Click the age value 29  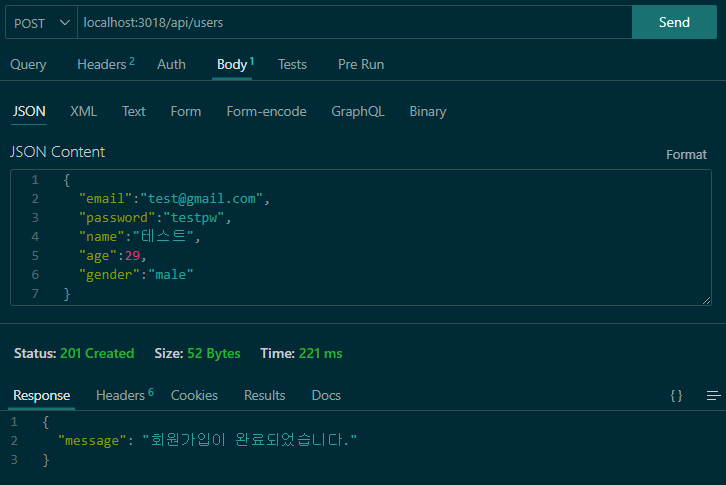[132, 255]
